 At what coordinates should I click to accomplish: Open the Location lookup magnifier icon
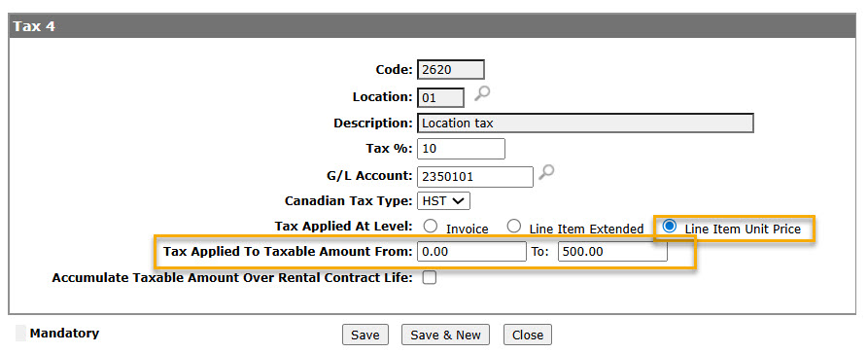[x=482, y=94]
